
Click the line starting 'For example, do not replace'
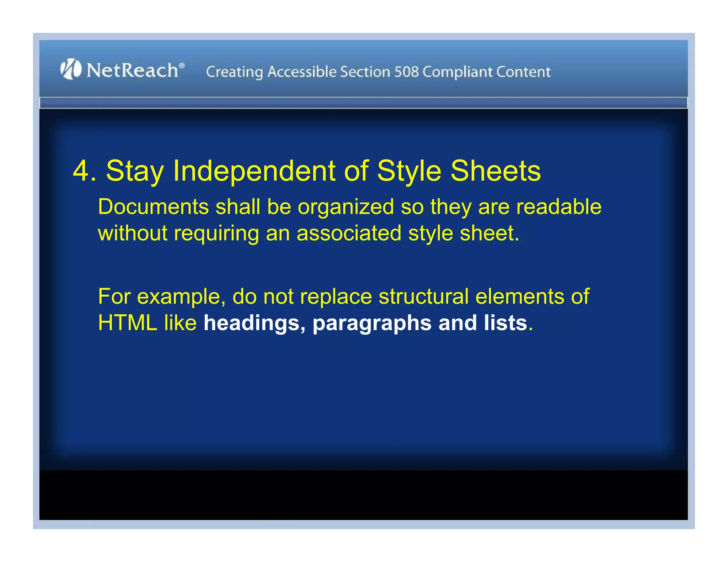click(343, 296)
